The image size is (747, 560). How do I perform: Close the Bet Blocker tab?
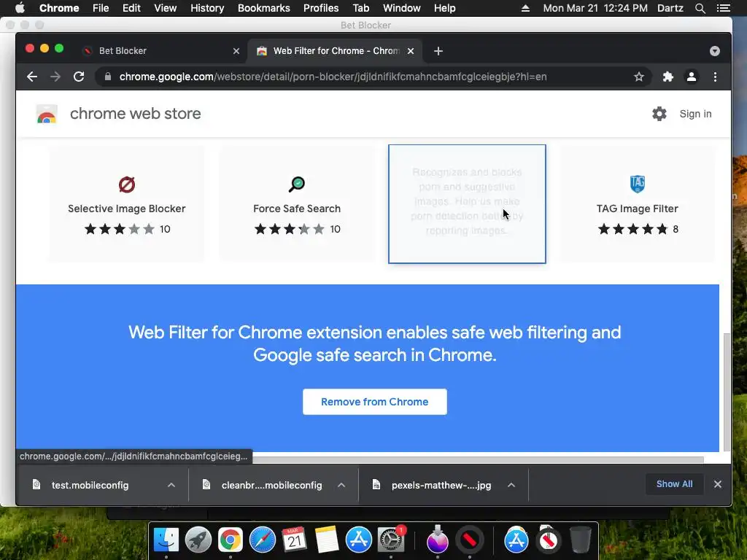point(236,51)
